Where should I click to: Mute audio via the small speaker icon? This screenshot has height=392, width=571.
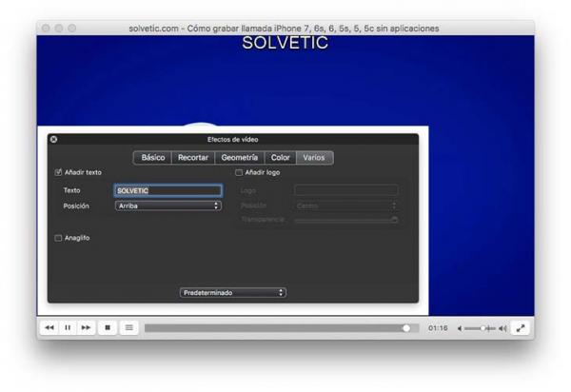pos(460,328)
